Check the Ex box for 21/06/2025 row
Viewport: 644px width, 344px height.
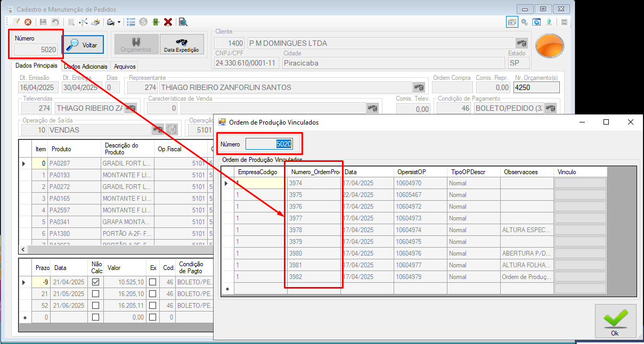pos(153,306)
